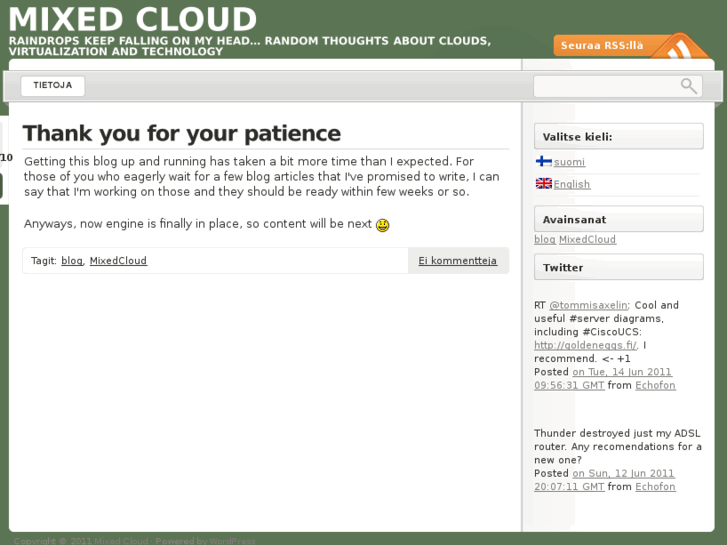Image resolution: width=727 pixels, height=545 pixels.
Task: Click the search input field
Action: [606, 86]
